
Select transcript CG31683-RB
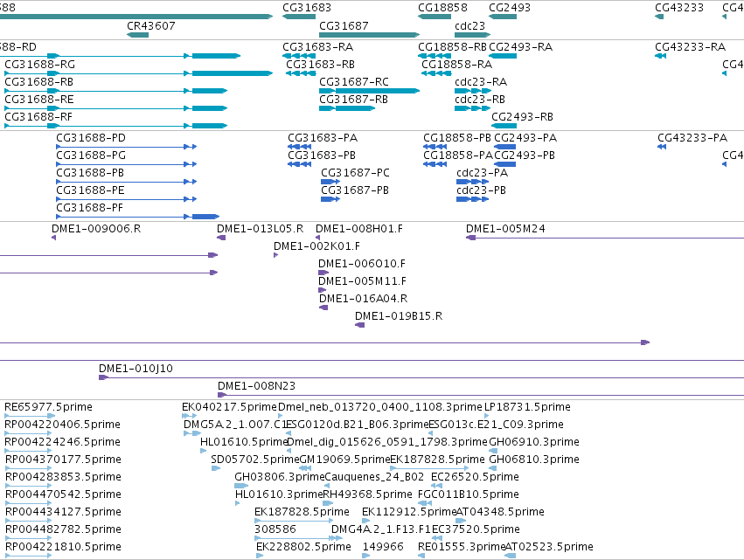click(x=320, y=64)
